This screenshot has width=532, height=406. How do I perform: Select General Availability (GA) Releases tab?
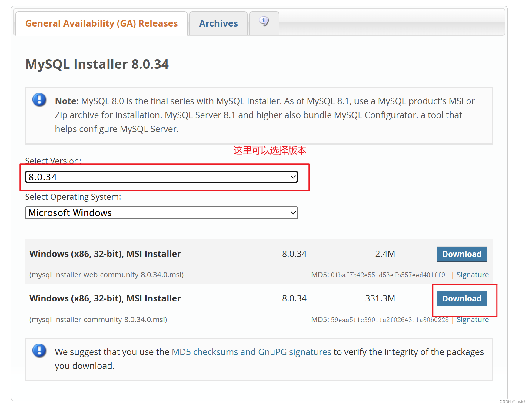101,23
